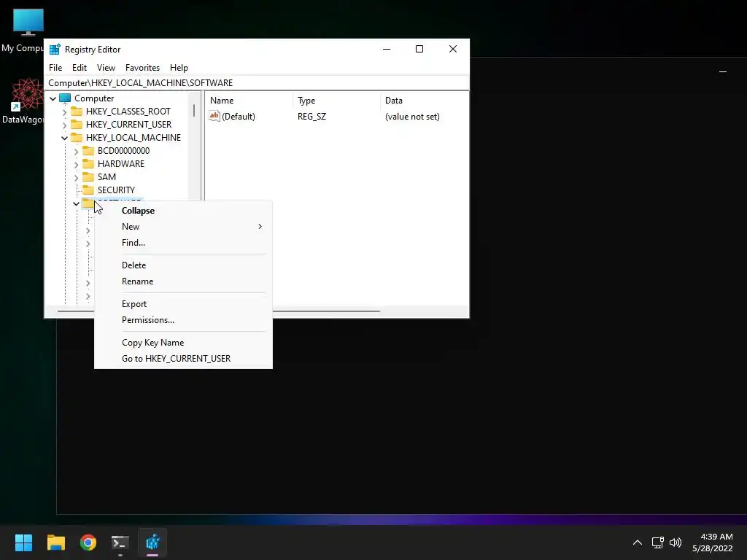Open the taskbar clock and date
The width and height of the screenshot is (747, 560).
coord(712,542)
